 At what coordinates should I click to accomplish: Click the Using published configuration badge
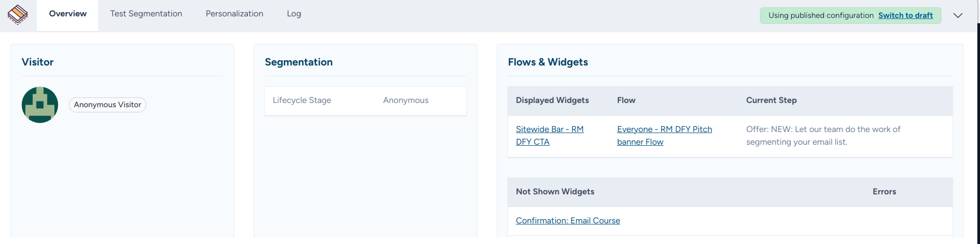point(820,15)
